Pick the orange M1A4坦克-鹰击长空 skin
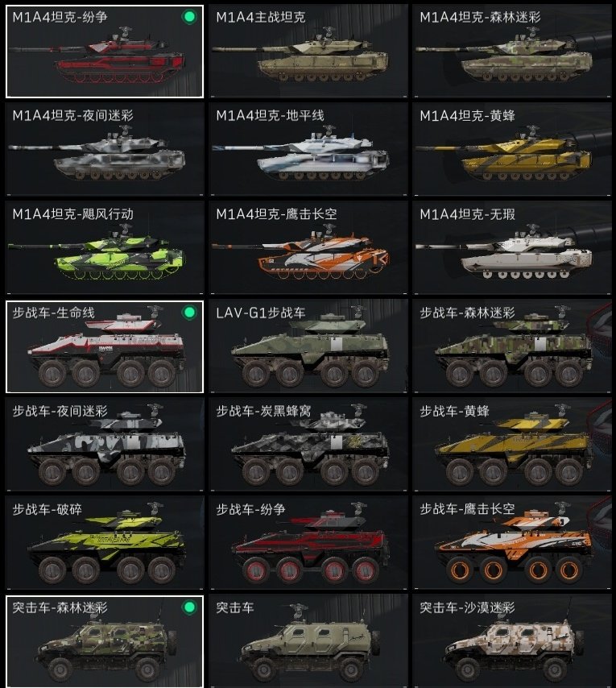This screenshot has height=688, width=616. click(308, 247)
